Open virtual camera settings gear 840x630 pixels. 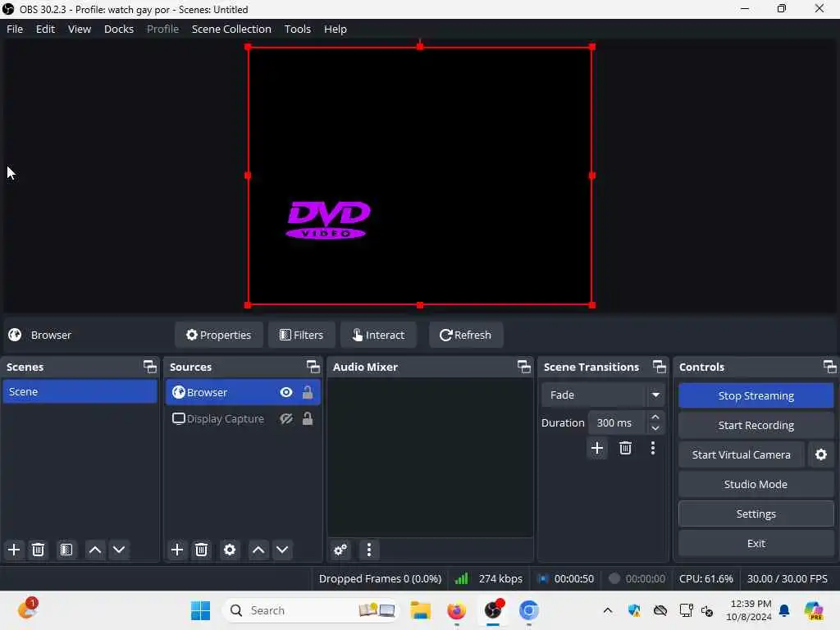point(820,454)
